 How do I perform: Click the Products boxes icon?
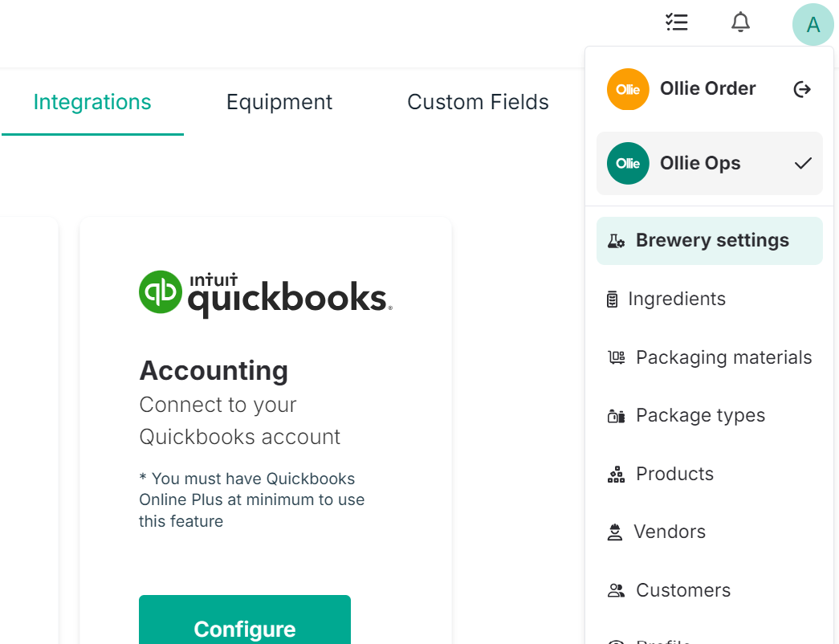tap(616, 474)
